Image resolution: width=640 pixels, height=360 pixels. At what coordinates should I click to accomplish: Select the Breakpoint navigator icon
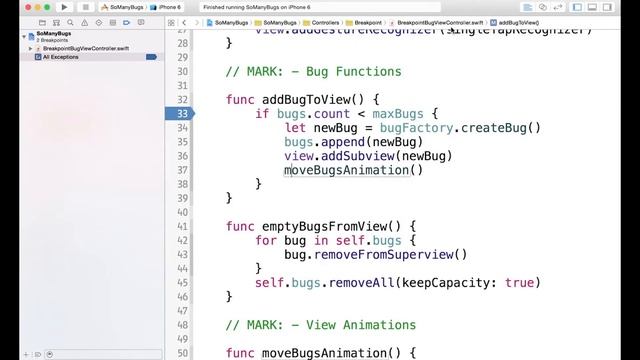click(127, 22)
